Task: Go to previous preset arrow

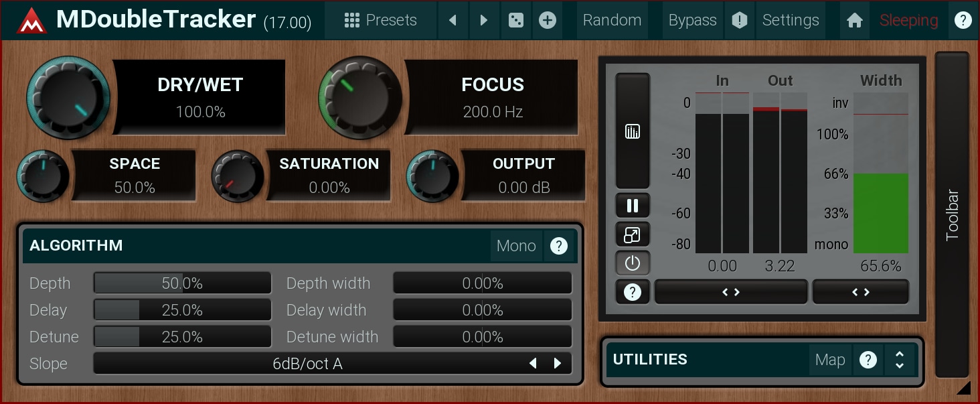Action: [x=453, y=21]
